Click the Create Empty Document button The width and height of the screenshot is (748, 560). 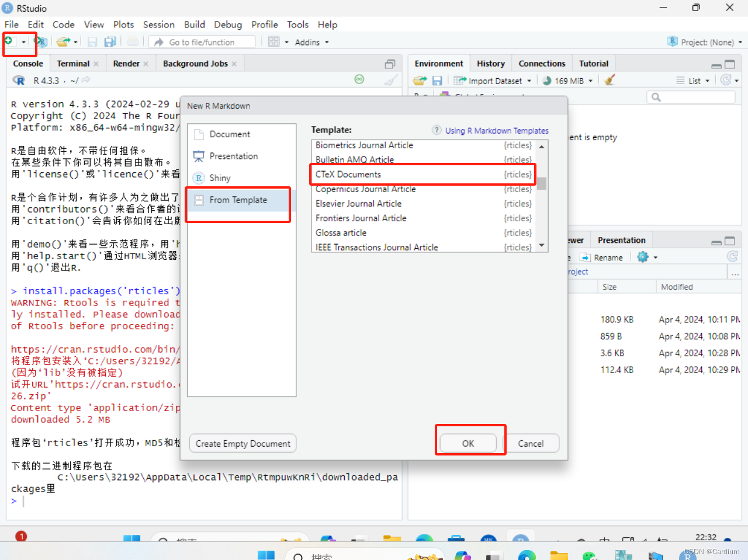[243, 443]
